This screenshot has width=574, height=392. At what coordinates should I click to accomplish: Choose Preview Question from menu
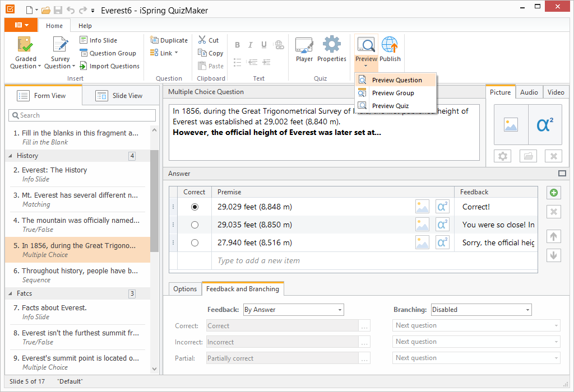click(396, 80)
